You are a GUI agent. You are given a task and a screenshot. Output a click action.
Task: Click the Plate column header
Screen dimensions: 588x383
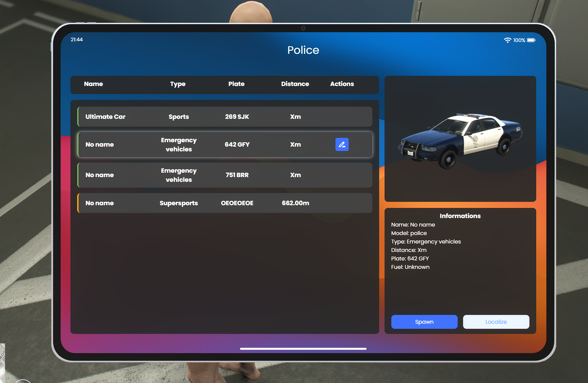pos(236,84)
